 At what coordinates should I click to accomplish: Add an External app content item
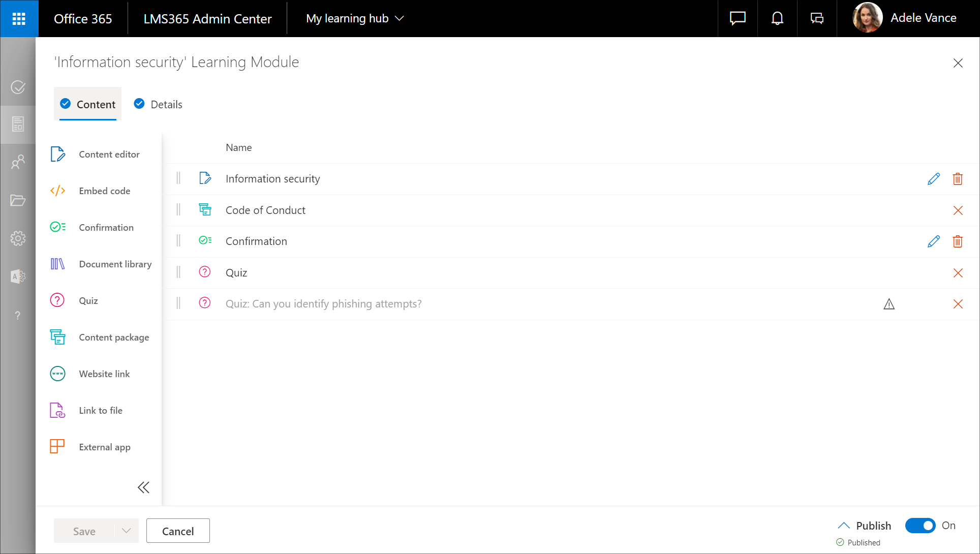(x=104, y=447)
